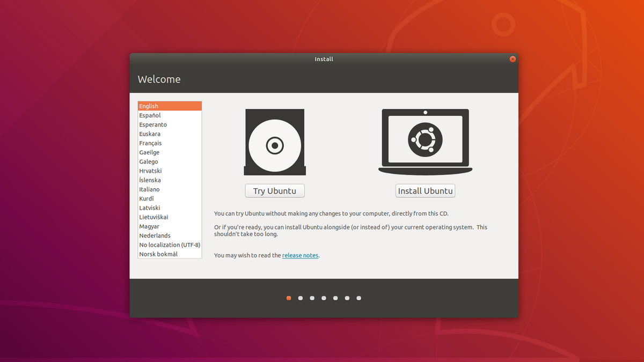Open the release notes link
This screenshot has width=644, height=362.
pos(300,255)
